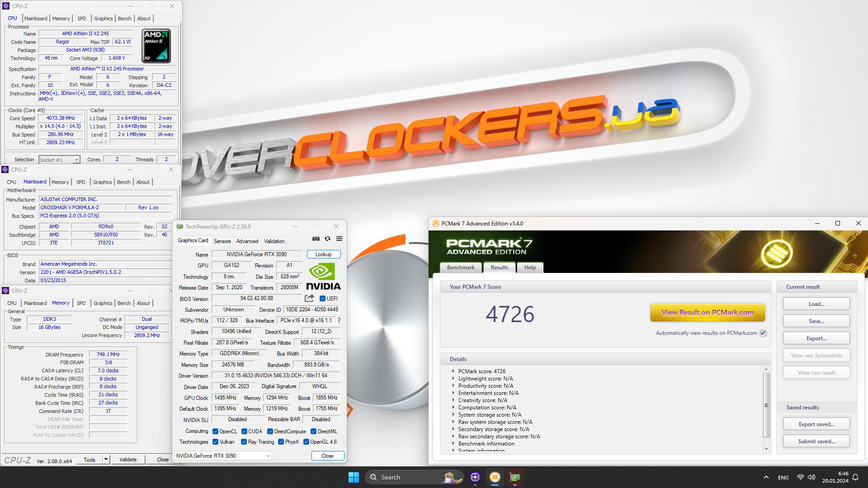Show hidden system tray icons
Screen dimensions: 868x488
766,477
